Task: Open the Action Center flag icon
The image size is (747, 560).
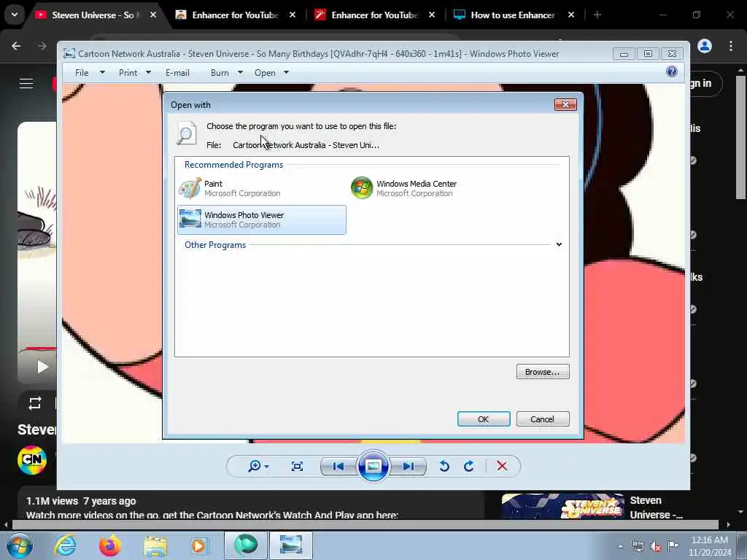Action: pos(673,545)
